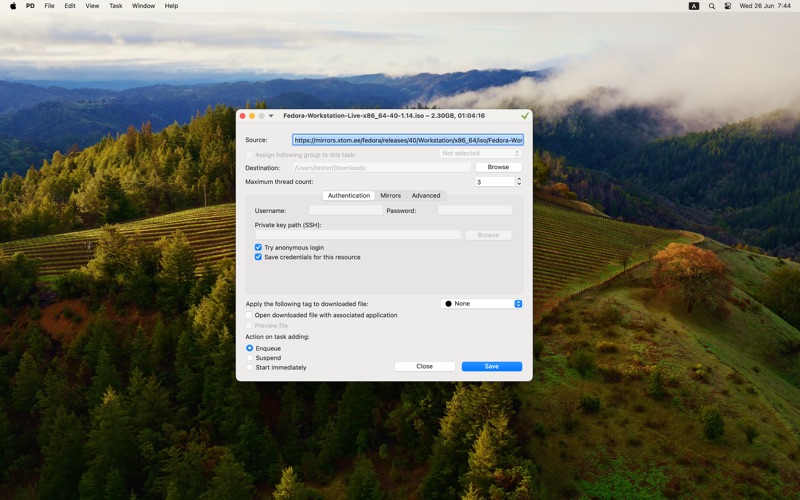Click the Private key path field
Viewport: 800px width, 500px height.
[358, 235]
